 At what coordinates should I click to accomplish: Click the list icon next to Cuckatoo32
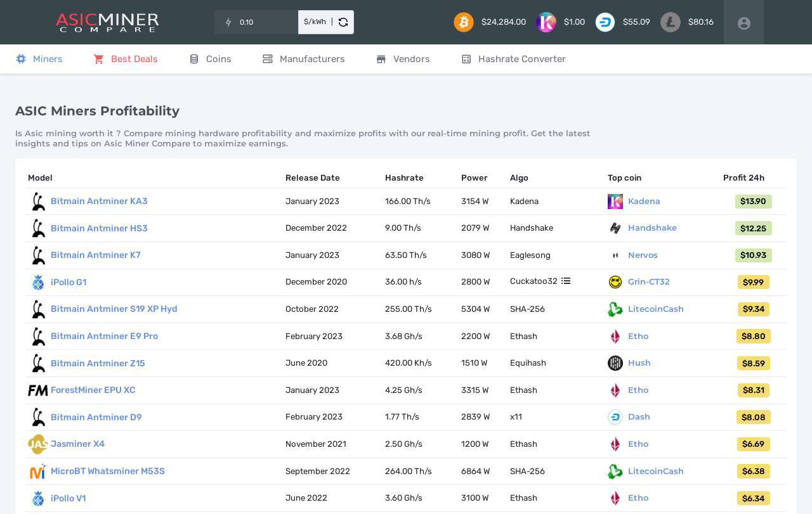(x=566, y=281)
